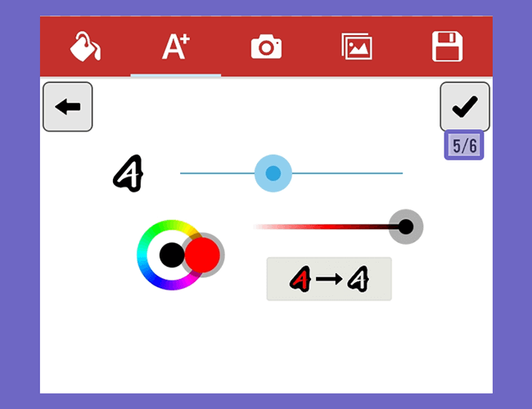The image size is (532, 409).
Task: Click the 5/6 step indicator
Action: (464, 145)
